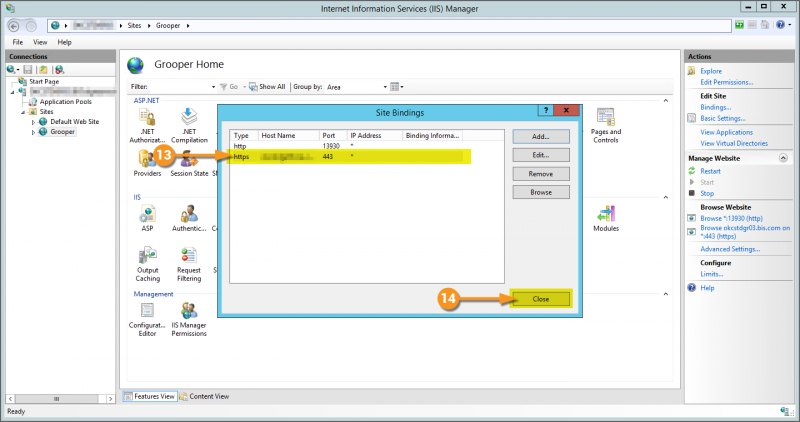Select Application Pools in Connections tree
The image size is (800, 422).
(x=66, y=102)
